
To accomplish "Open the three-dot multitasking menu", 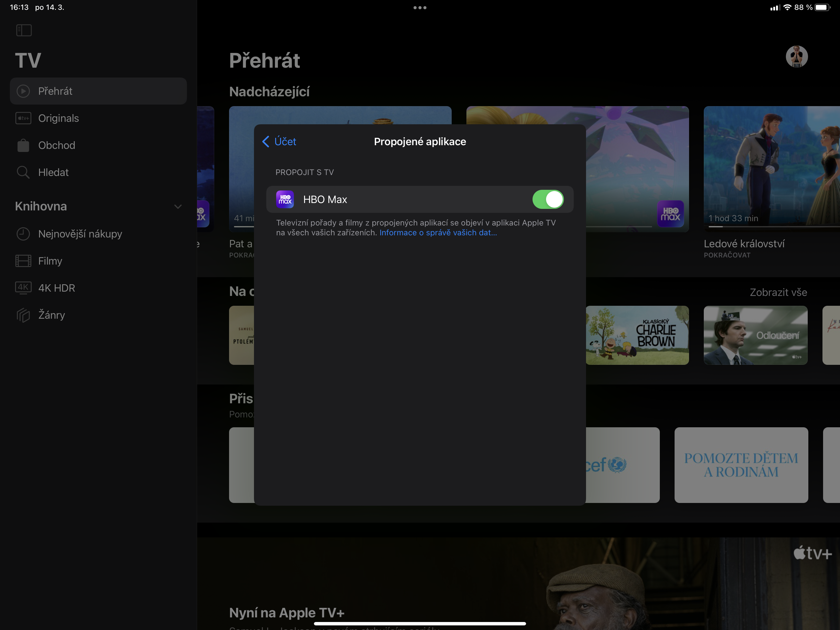I will [x=420, y=8].
